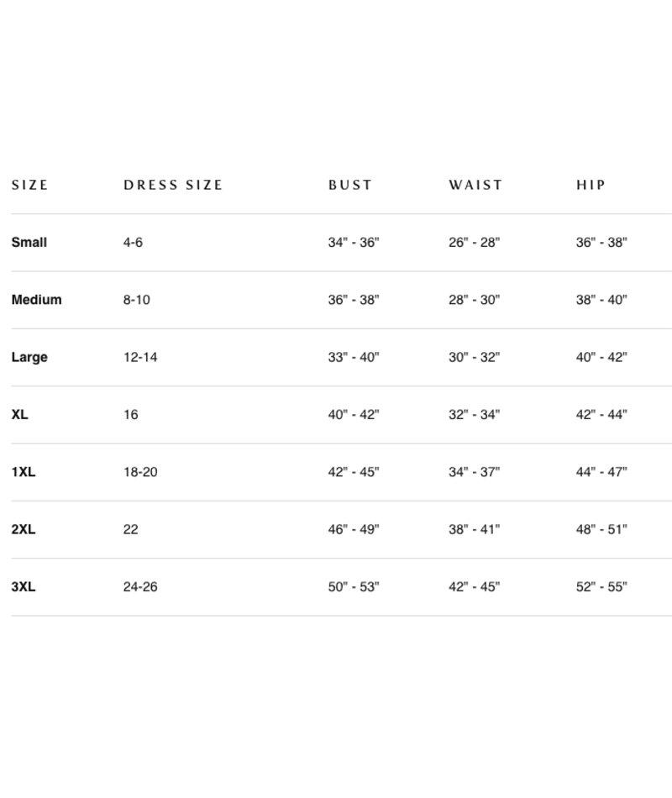Image resolution: width=672 pixels, height=798 pixels.
Task: Click the 1XL waist value 34" - 37"
Action: point(474,472)
